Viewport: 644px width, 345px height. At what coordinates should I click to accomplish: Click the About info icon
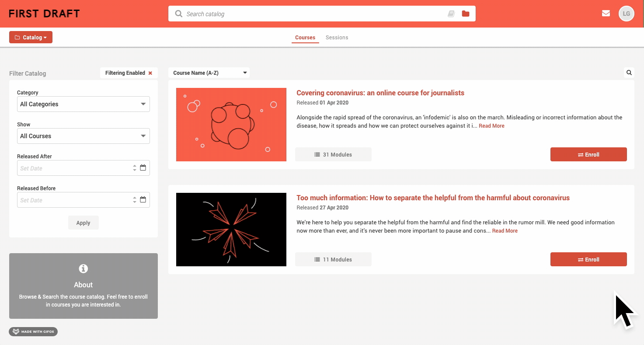[83, 268]
